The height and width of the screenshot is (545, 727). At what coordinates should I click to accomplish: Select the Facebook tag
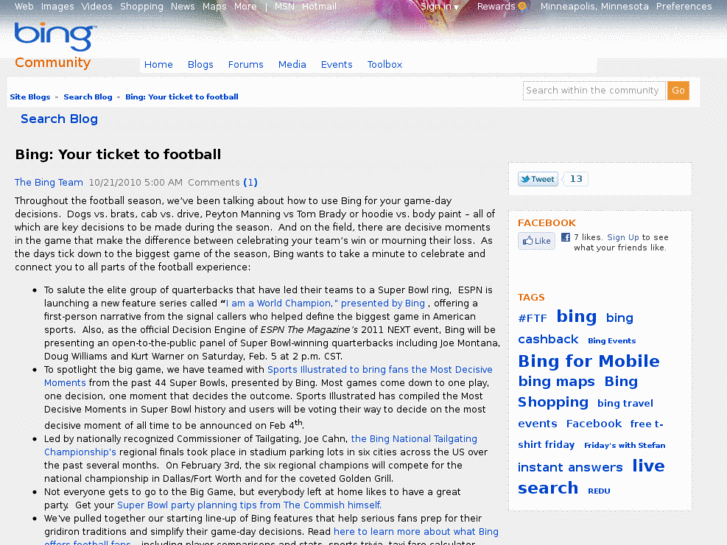(x=594, y=424)
